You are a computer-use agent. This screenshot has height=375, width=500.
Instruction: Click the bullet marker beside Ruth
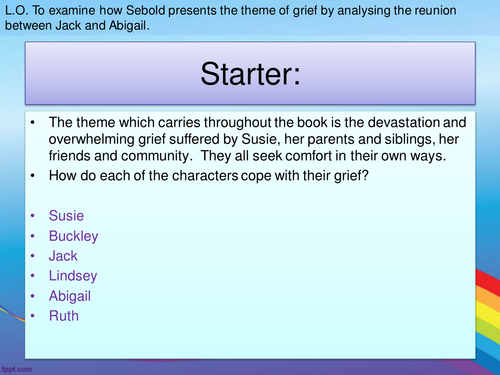33,316
